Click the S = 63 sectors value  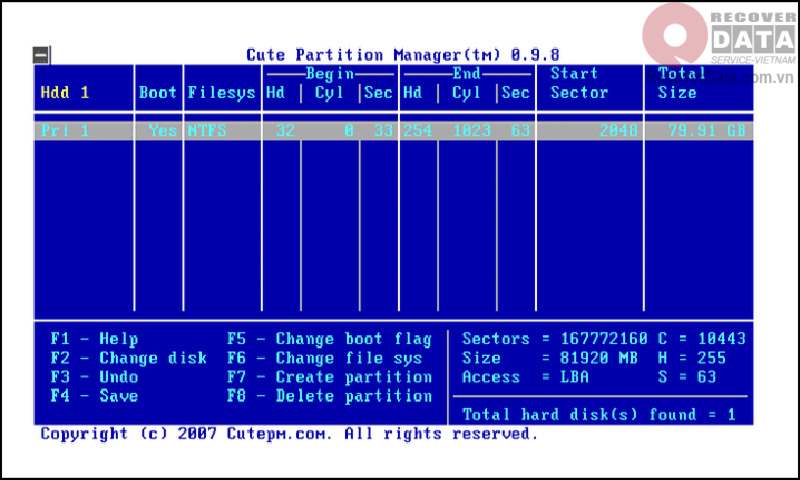click(x=687, y=377)
